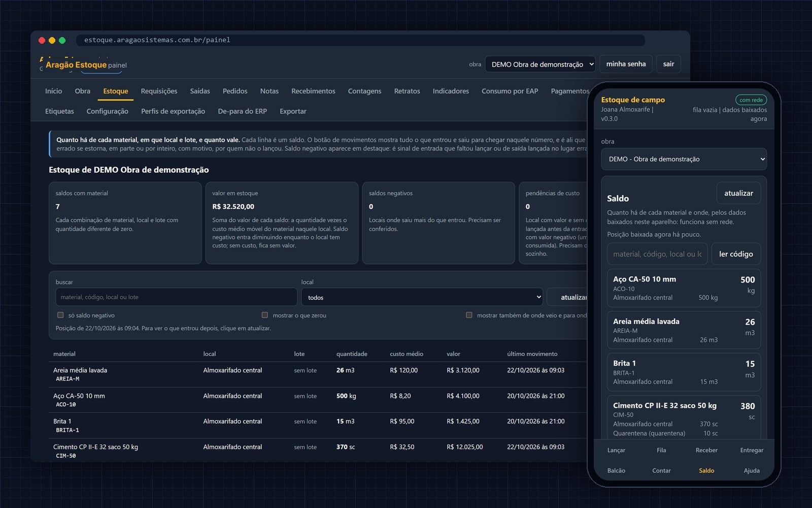Select the Aço CA-50 10 mm phone card
The image size is (812, 508).
click(x=684, y=288)
